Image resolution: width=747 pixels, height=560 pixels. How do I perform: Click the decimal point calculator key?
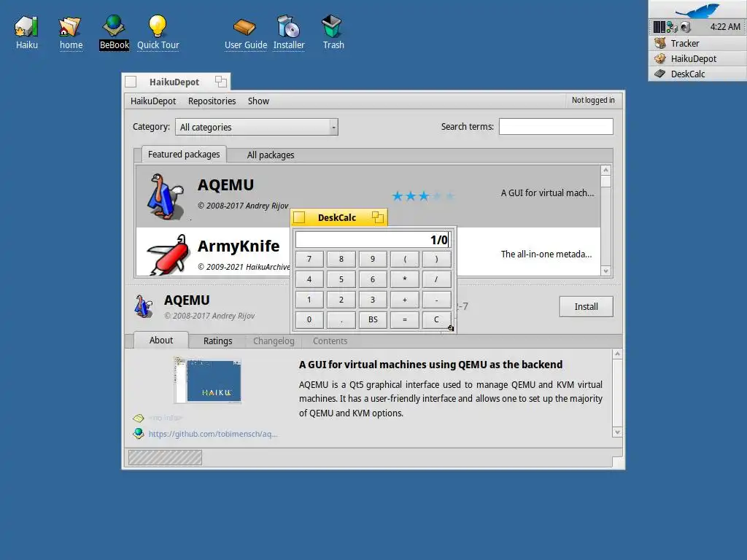click(x=341, y=320)
